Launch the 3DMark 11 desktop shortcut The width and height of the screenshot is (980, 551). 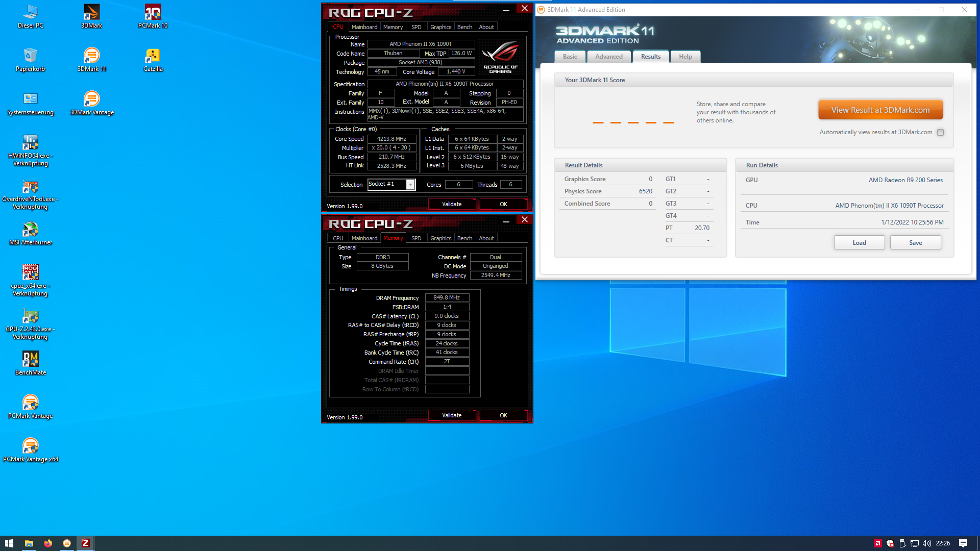[92, 59]
